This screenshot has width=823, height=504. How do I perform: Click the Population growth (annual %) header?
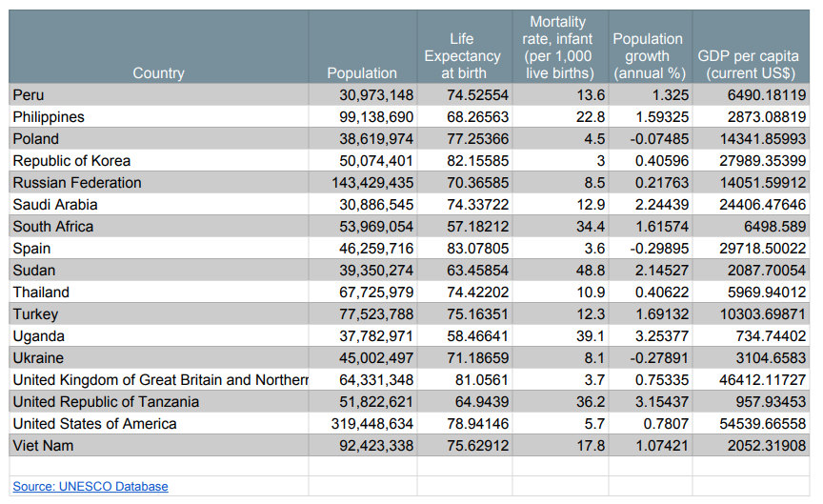(x=648, y=56)
